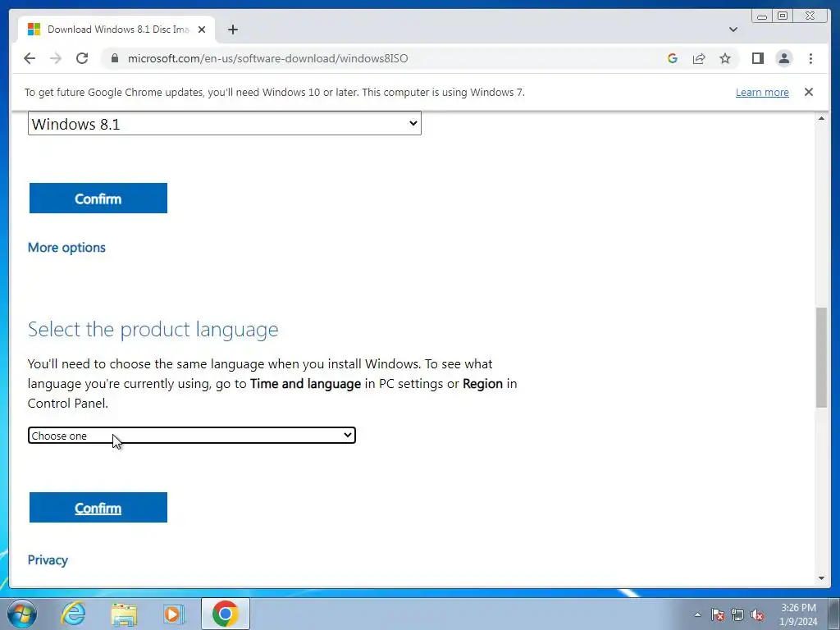Open Windows Explorer from taskbar
The image size is (840, 630).
pyautogui.click(x=124, y=614)
